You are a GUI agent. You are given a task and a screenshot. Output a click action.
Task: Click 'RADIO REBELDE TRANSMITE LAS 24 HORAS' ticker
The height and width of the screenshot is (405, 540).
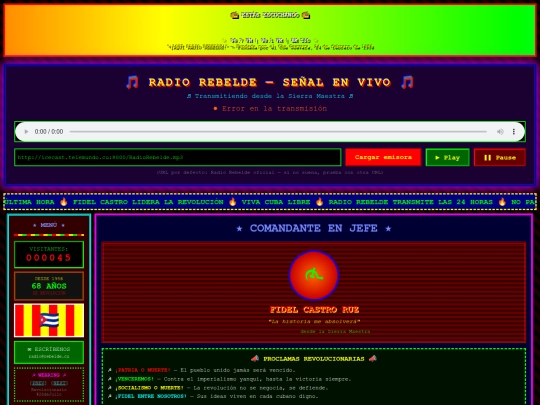pos(411,202)
